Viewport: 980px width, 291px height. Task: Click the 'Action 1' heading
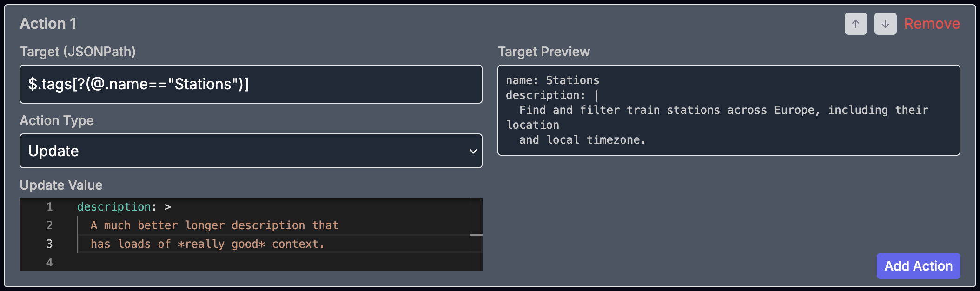pos(48,24)
